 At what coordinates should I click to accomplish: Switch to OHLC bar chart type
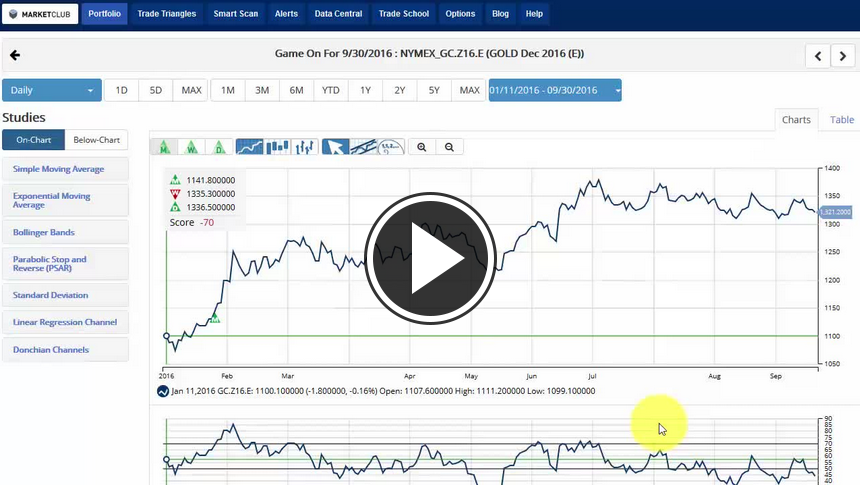pyautogui.click(x=305, y=147)
